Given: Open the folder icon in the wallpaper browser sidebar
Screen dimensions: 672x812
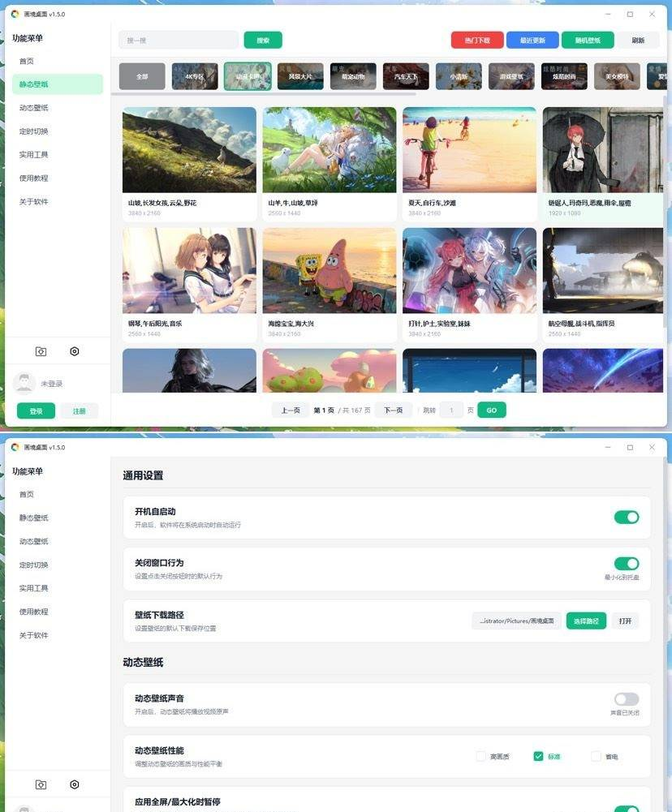Looking at the screenshot, I should point(41,351).
